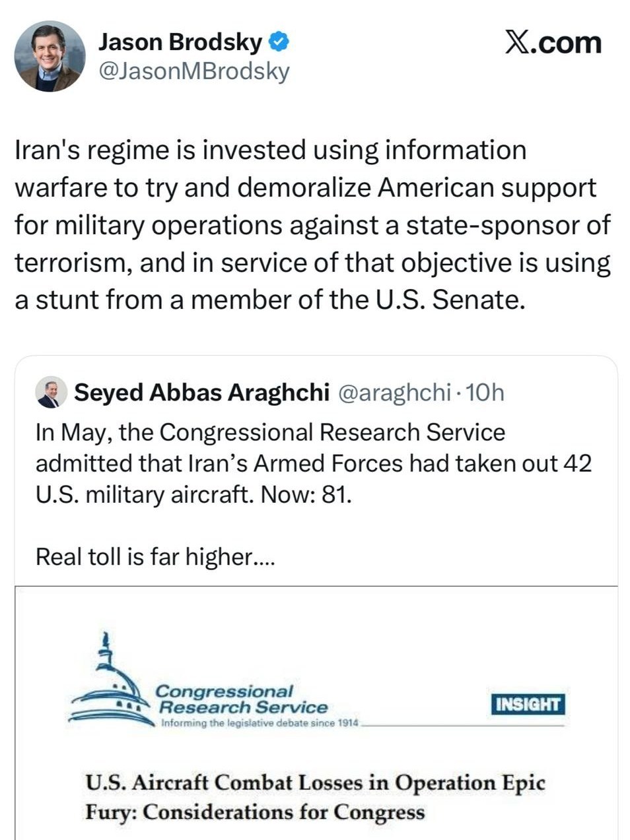
Task: Open quoted post text about 42 aircraft
Action: click(x=314, y=463)
